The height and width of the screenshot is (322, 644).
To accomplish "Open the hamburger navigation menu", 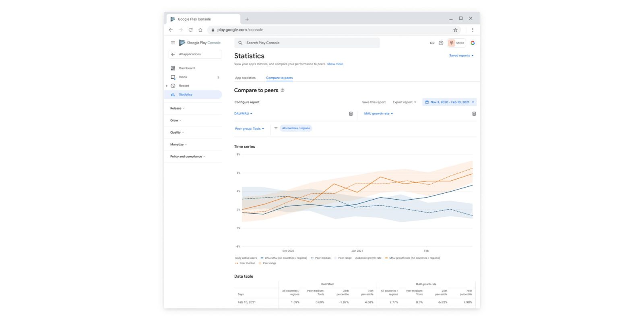I will pyautogui.click(x=173, y=43).
